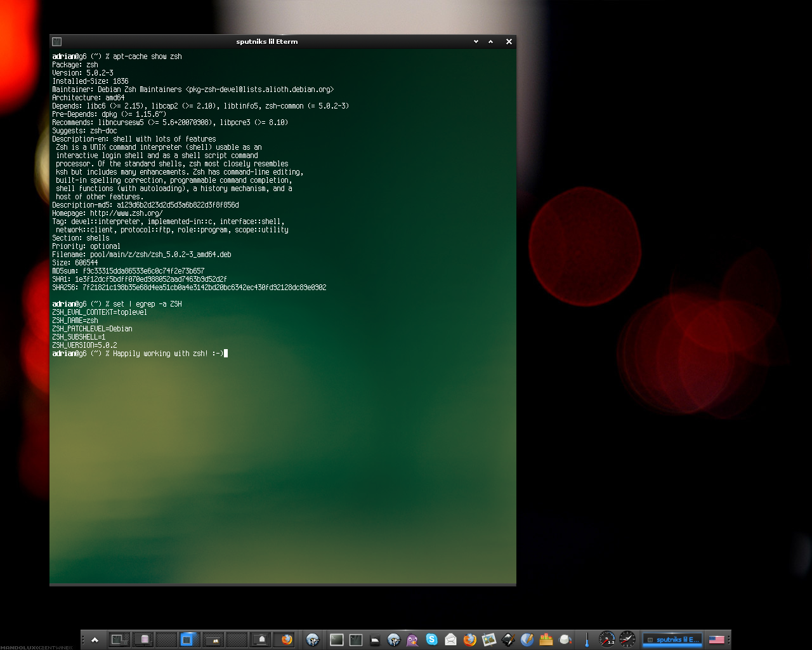Open the US flag keyboard layout indicator

tap(716, 639)
